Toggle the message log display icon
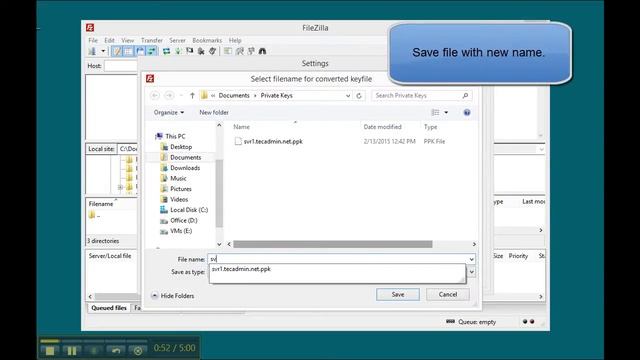Screen dimensions: 640x360 [x=117, y=51]
